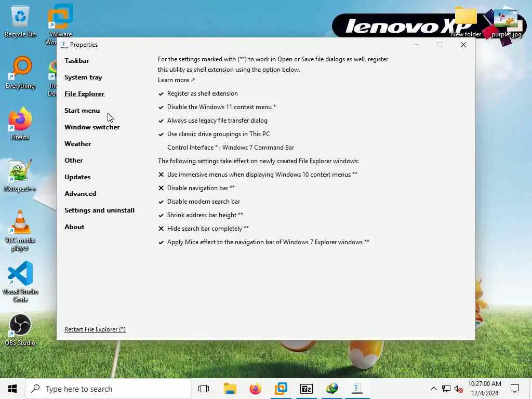
Task: Open Task View in taskbar
Action: coord(204,389)
